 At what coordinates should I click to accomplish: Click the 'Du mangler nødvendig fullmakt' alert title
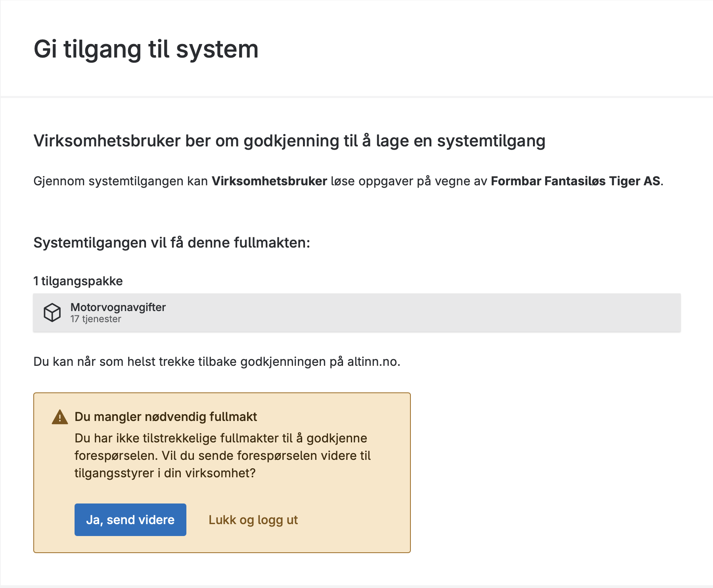[166, 417]
